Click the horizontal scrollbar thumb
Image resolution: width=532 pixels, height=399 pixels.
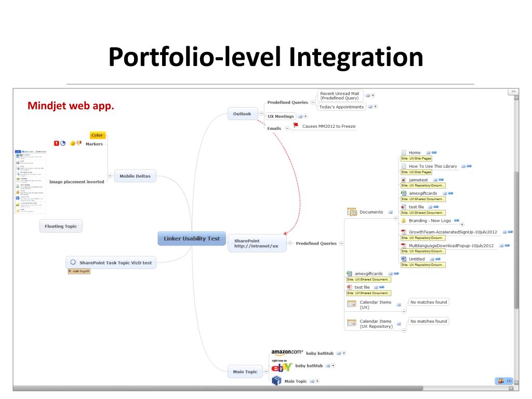tap(218, 388)
